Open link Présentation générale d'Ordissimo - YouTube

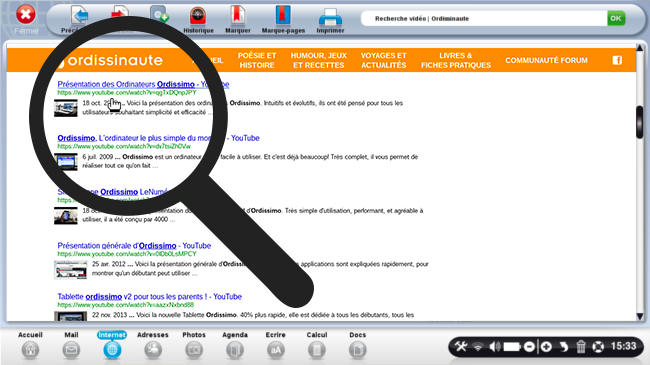coord(134,246)
